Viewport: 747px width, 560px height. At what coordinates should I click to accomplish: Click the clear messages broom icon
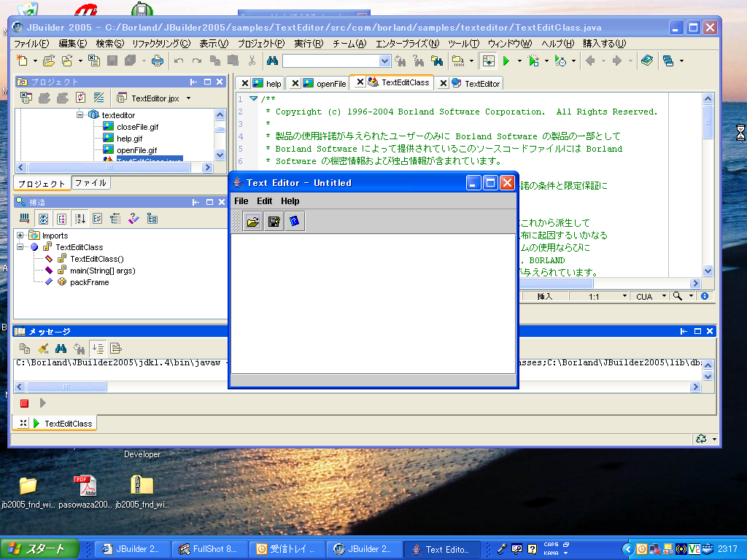point(43,349)
